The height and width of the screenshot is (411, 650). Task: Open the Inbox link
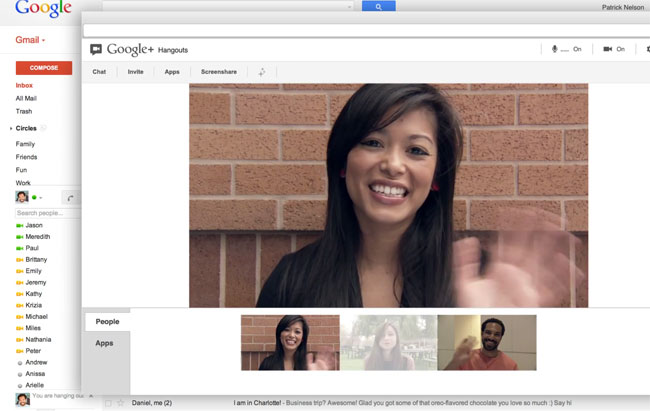tap(24, 86)
